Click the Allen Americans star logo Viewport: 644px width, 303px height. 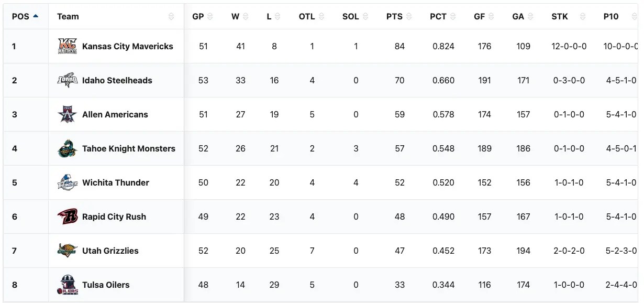(x=68, y=114)
